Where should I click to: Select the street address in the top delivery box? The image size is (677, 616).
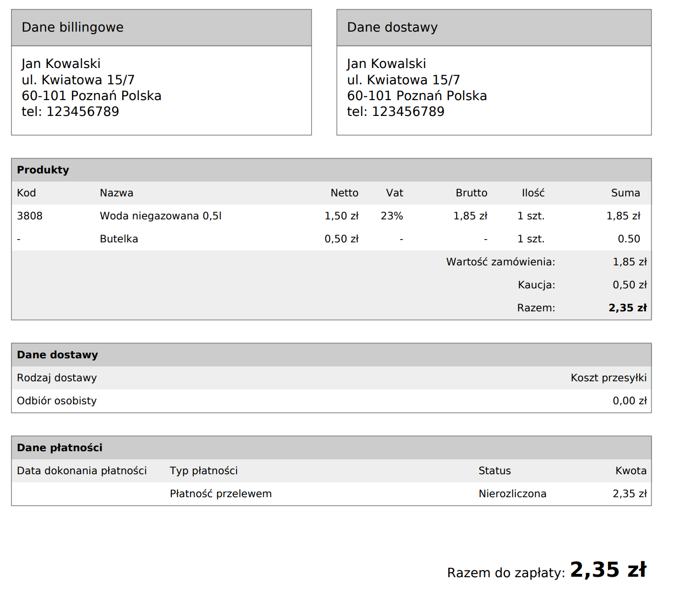[403, 80]
